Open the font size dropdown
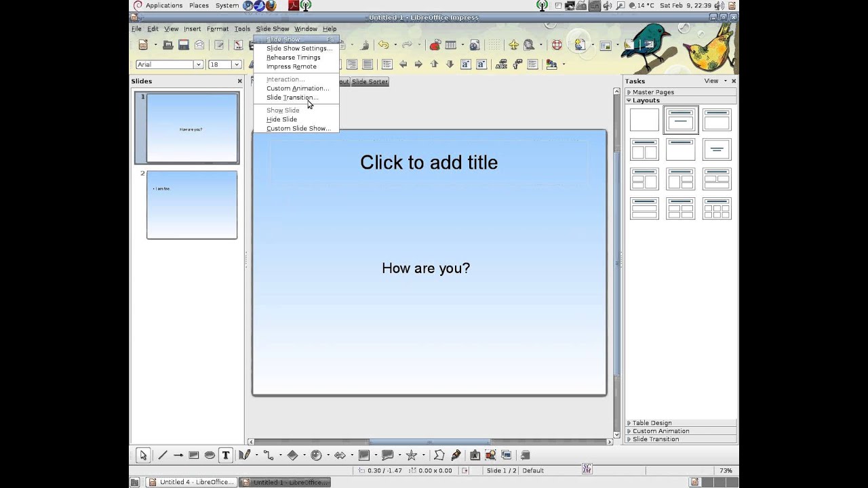 [x=236, y=64]
